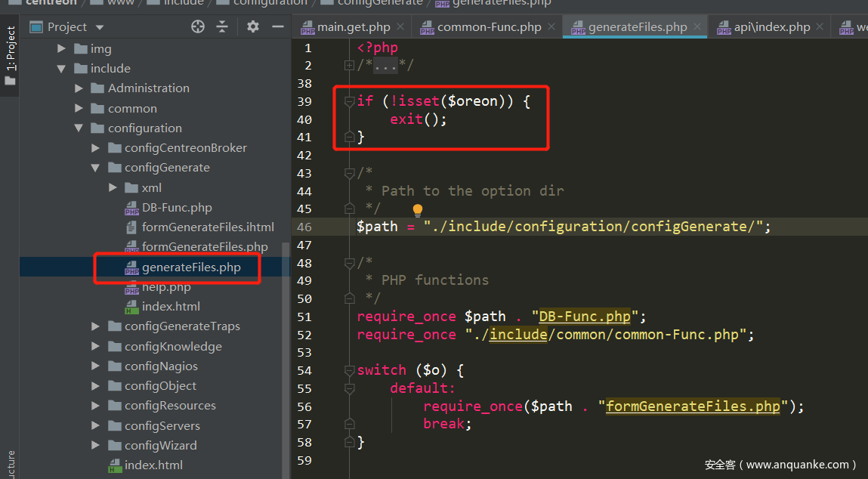Image resolution: width=868 pixels, height=479 pixels.
Task: Switch to api\index.php tab
Action: pos(771,27)
